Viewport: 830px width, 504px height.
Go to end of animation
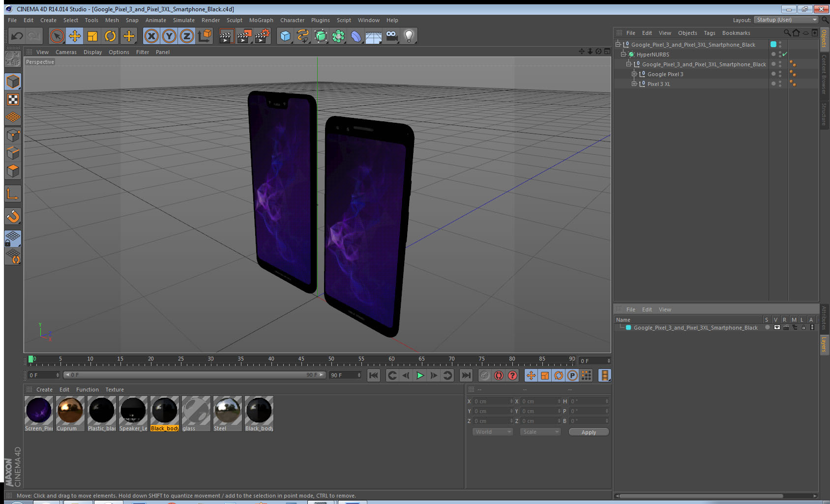tap(466, 375)
